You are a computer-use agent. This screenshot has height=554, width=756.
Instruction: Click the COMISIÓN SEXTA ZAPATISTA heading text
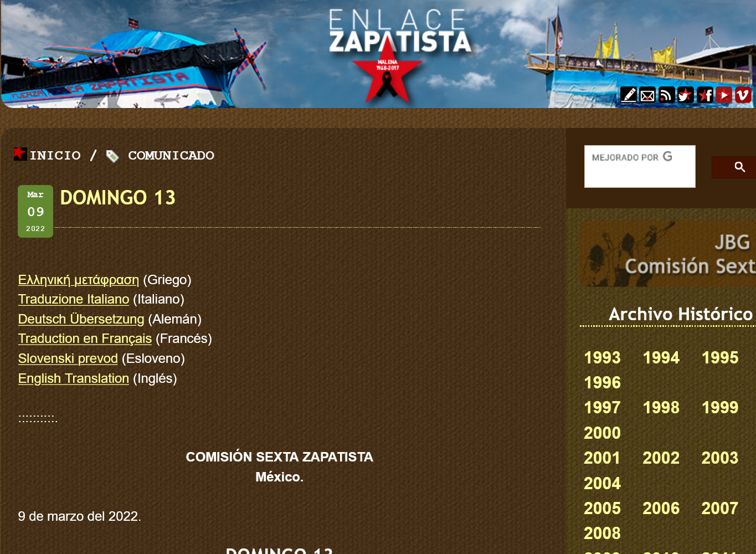pyautogui.click(x=280, y=457)
